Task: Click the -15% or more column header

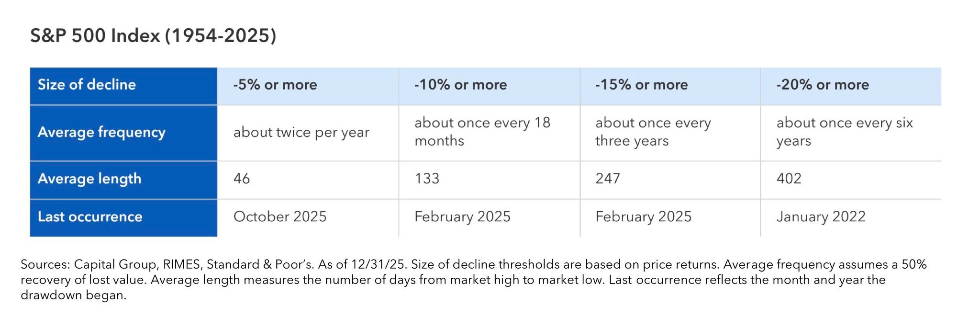Action: (x=641, y=85)
